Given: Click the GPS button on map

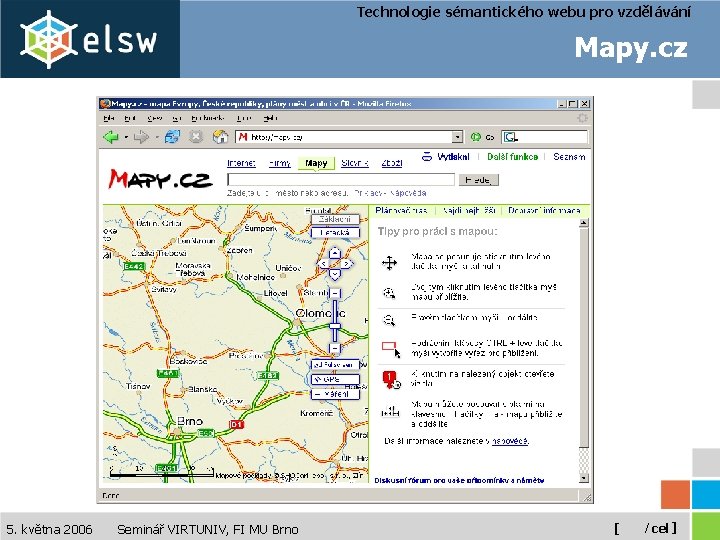Looking at the screenshot, I should tap(335, 379).
